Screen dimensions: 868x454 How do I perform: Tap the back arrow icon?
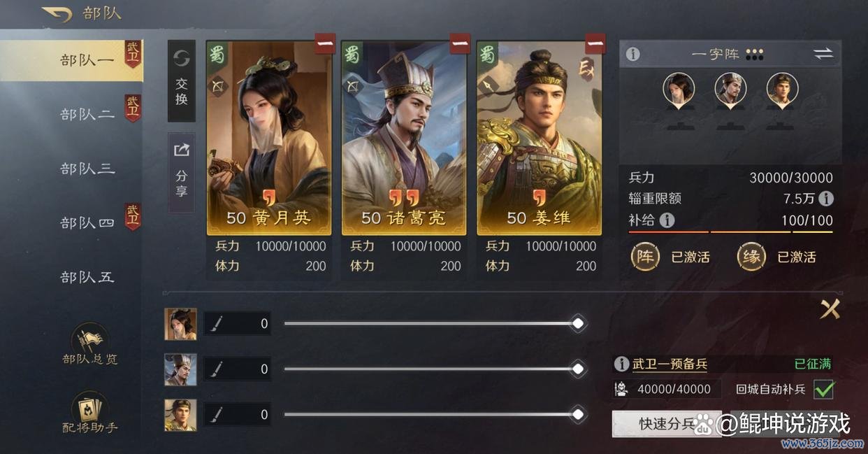[57, 14]
